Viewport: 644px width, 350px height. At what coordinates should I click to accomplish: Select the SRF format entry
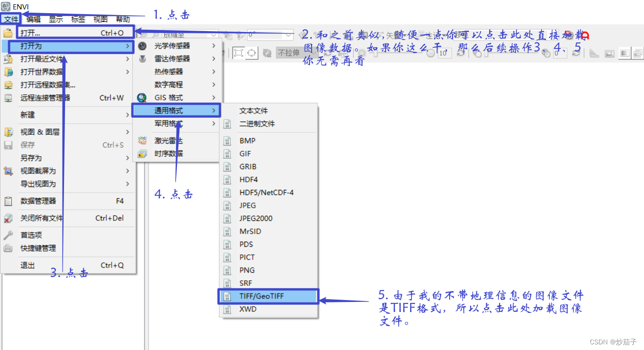coord(269,283)
